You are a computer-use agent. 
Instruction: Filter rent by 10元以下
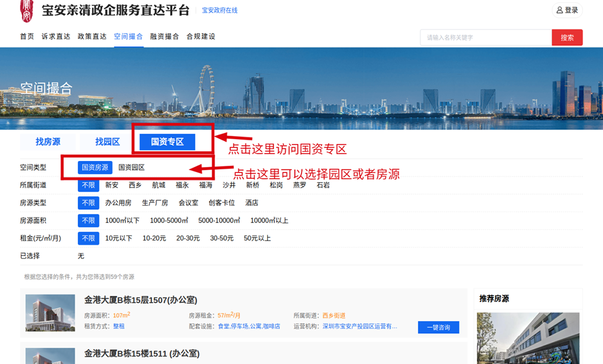tap(119, 238)
